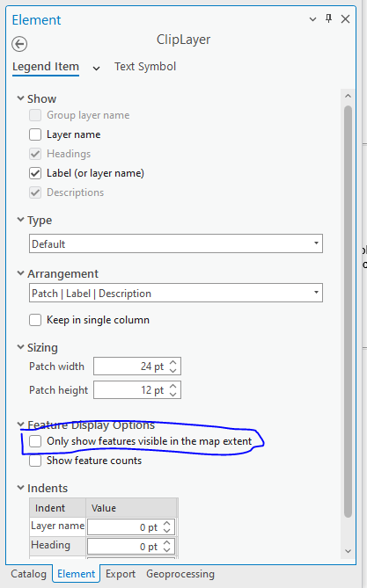Close the Element pane
Image resolution: width=367 pixels, height=588 pixels.
click(x=345, y=18)
